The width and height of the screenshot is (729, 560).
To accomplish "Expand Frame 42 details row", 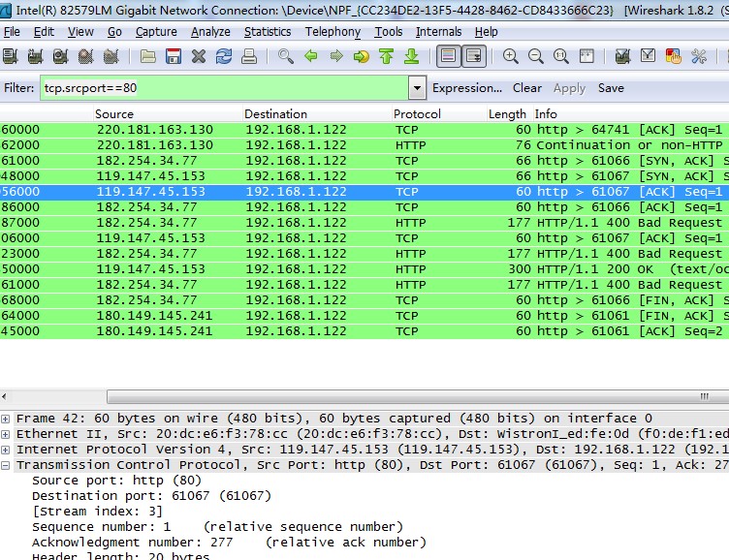I will pos(6,419).
